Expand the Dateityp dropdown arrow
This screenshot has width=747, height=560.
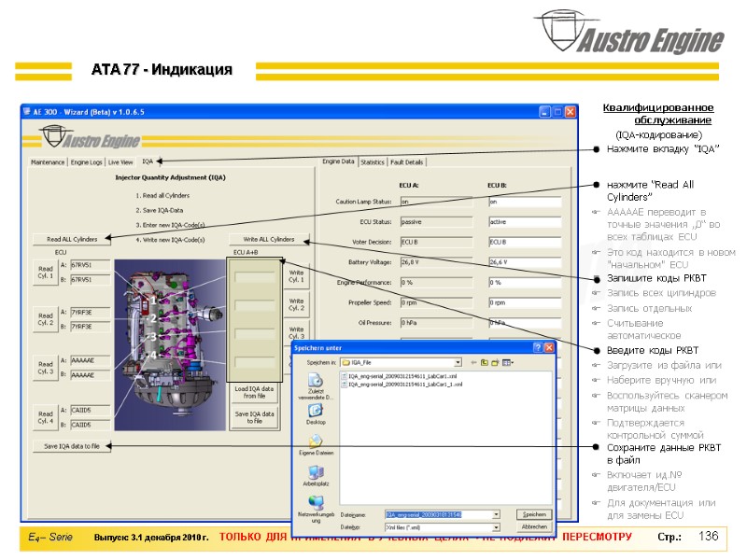(496, 527)
